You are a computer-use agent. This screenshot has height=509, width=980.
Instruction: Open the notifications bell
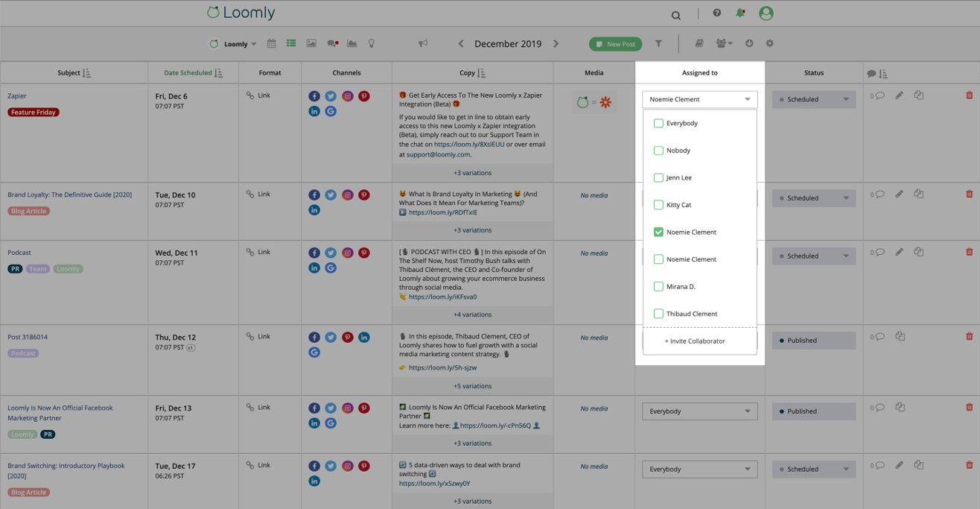pos(740,13)
